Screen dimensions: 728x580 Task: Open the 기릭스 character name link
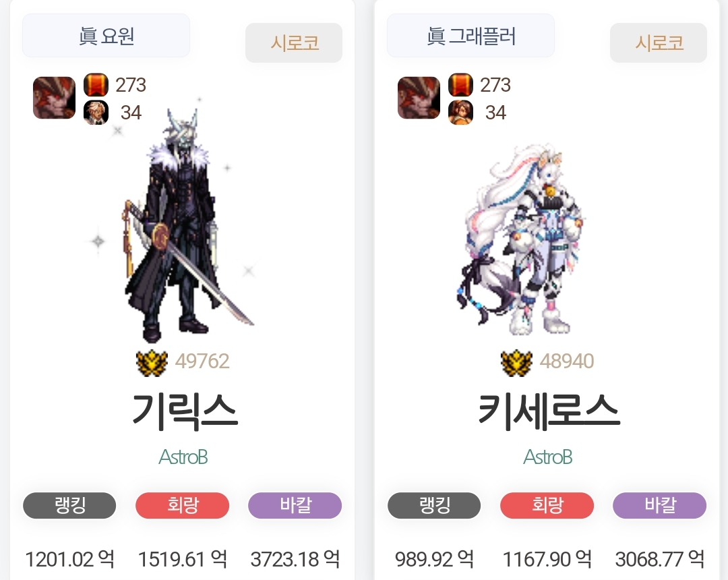tap(185, 411)
